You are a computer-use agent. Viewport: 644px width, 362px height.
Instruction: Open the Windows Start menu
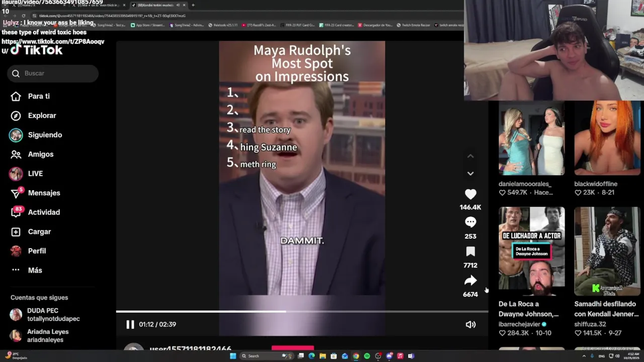(233, 356)
